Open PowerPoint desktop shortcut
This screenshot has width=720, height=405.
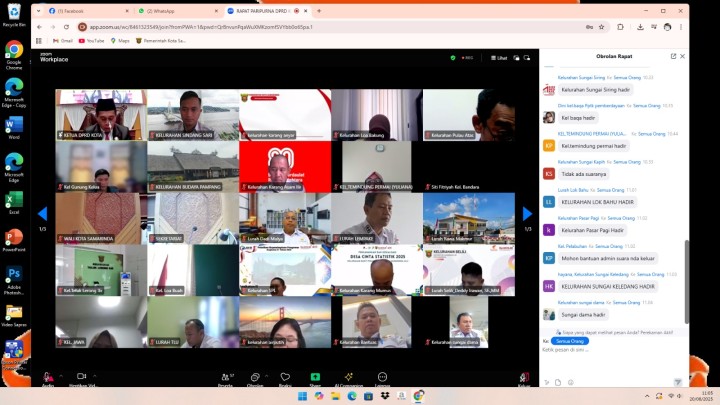pyautogui.click(x=14, y=241)
